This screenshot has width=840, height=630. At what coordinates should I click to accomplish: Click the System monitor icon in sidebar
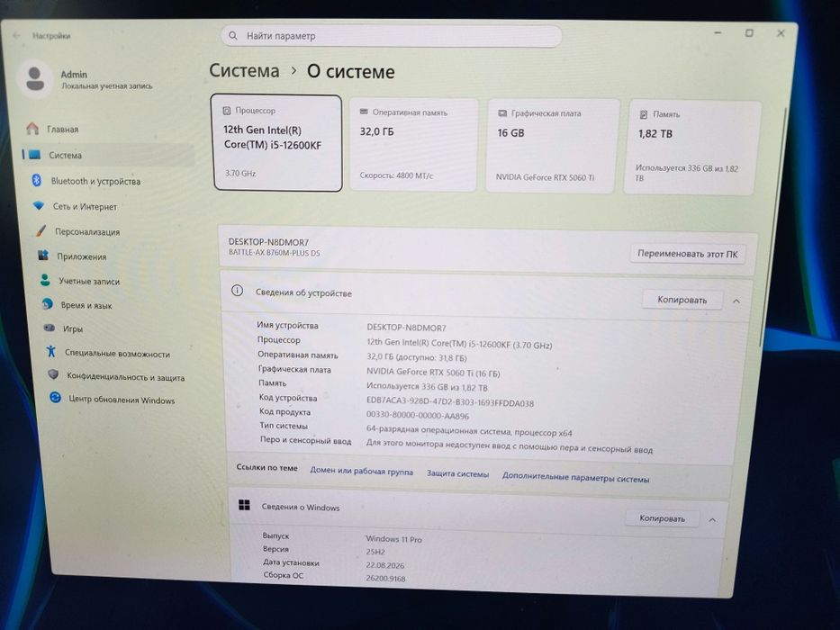pyautogui.click(x=35, y=155)
